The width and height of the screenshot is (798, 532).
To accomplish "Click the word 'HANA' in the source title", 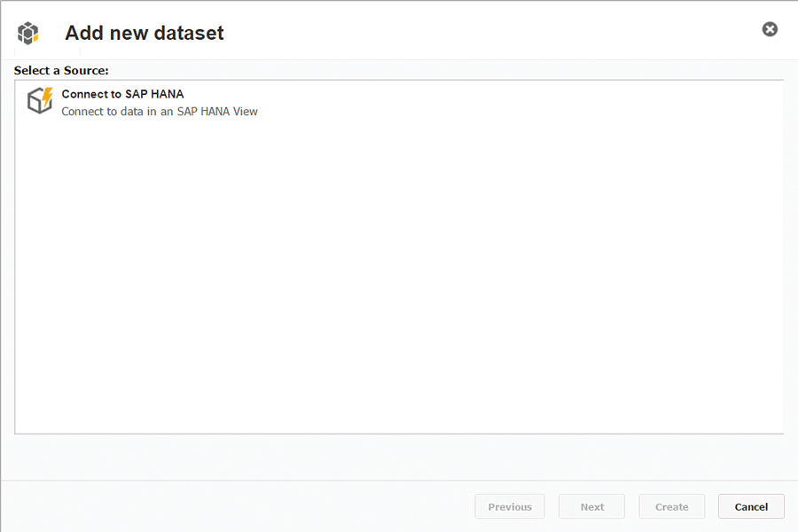I will (x=167, y=94).
